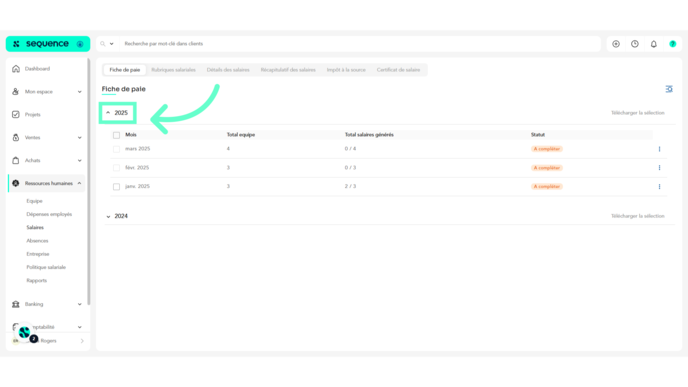Viewport: 688px width, 387px height.
Task: Click the 2 / 3 salaires générés value
Action: (x=350, y=186)
